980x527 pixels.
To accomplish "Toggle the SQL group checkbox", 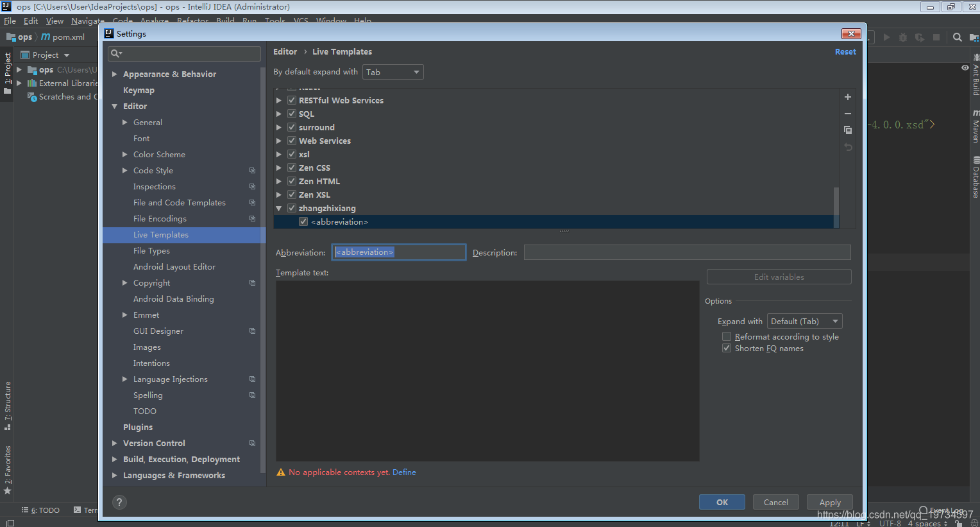I will (292, 114).
